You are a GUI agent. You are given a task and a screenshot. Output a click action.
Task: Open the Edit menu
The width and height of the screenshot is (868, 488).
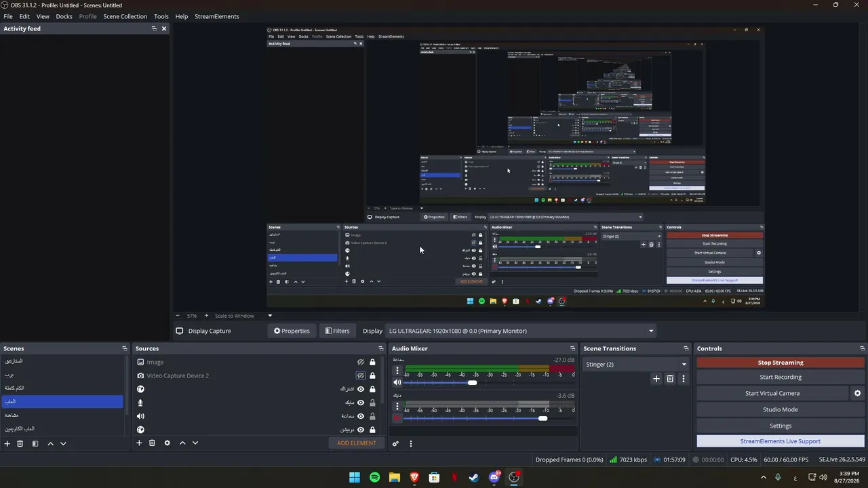(x=24, y=16)
